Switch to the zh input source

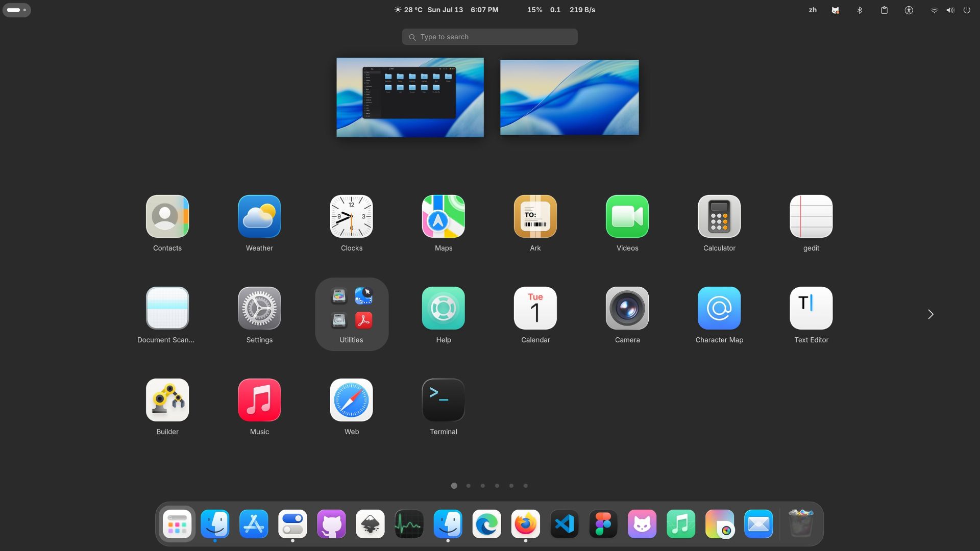click(813, 10)
